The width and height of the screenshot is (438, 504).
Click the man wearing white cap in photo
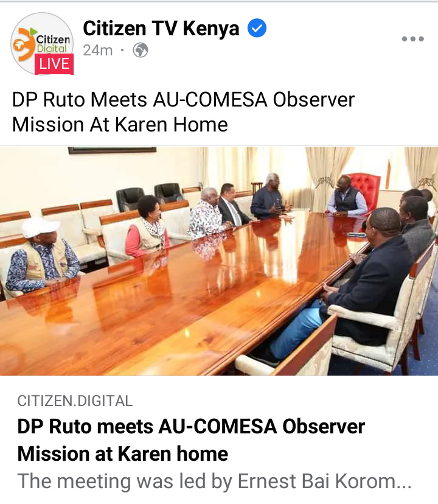coord(42,256)
